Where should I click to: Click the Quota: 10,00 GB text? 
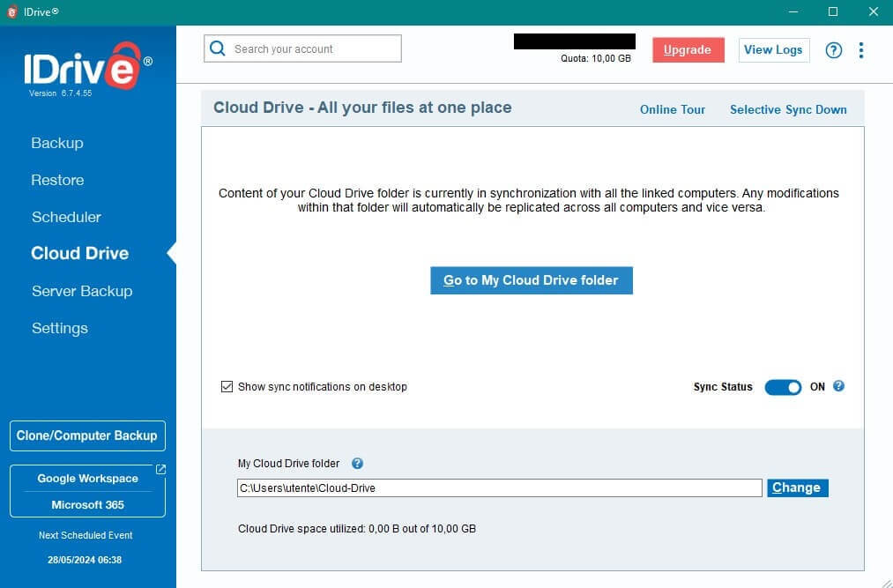click(x=596, y=58)
